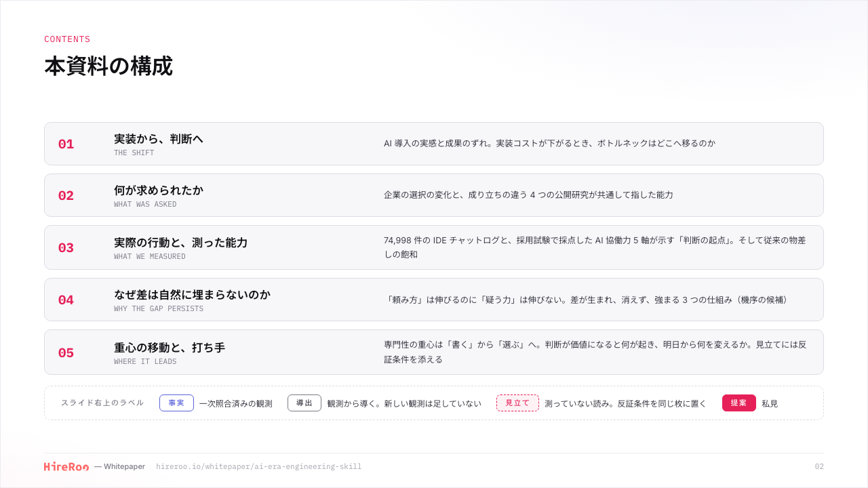
Task: Click the description starting 専門性の重心は
Action: coord(595,352)
